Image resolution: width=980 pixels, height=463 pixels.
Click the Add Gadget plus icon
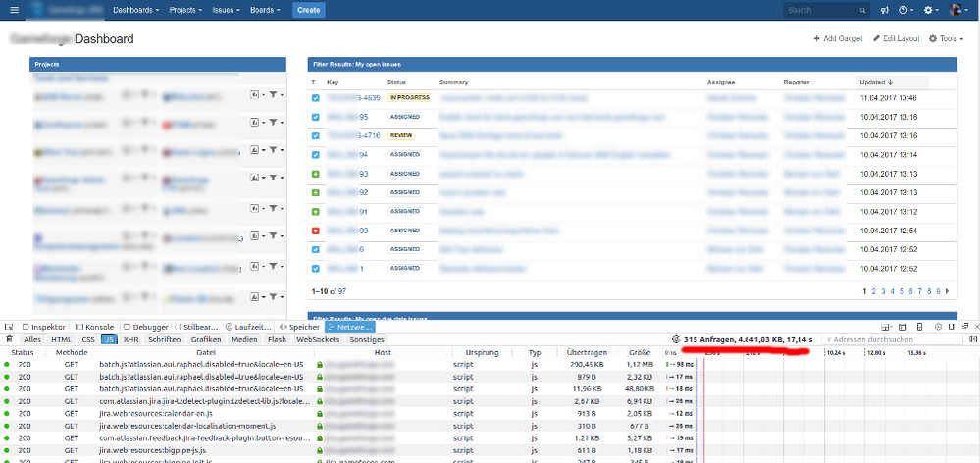tap(816, 38)
